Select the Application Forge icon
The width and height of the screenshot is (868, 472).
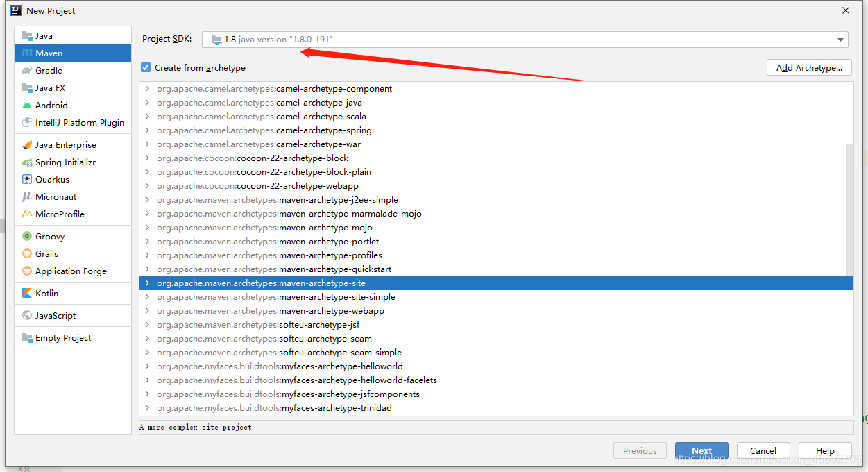pyautogui.click(x=27, y=271)
